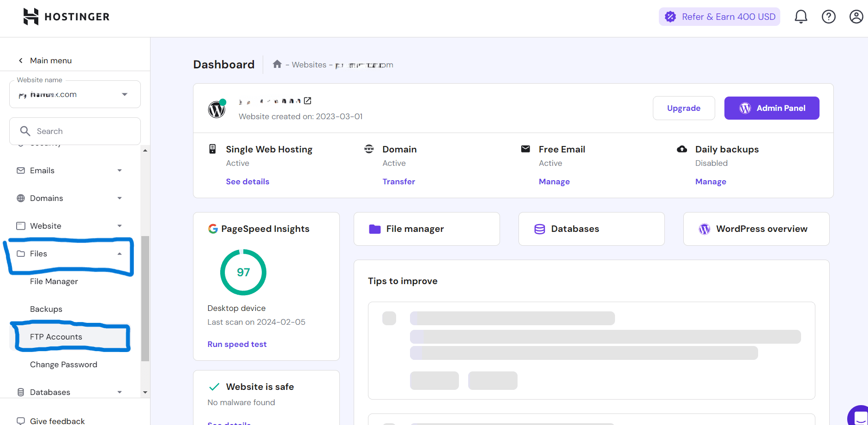The image size is (868, 425).
Task: Open the Website name dropdown
Action: coord(75,94)
